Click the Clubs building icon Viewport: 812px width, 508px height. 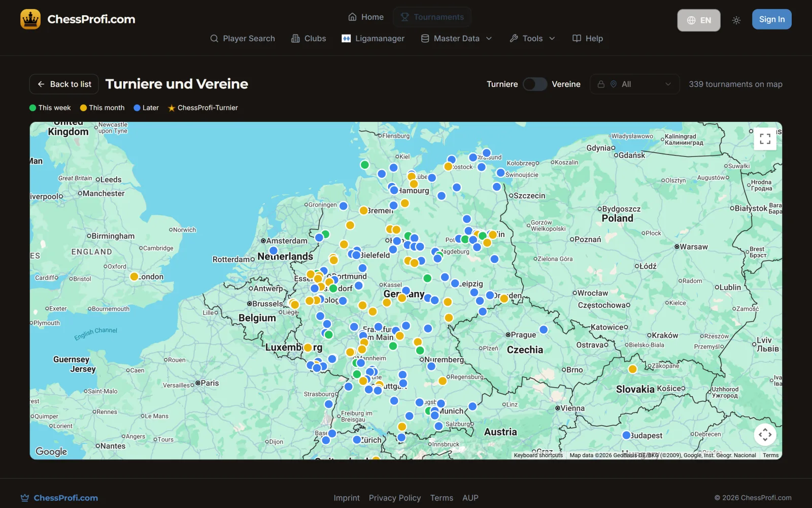295,39
